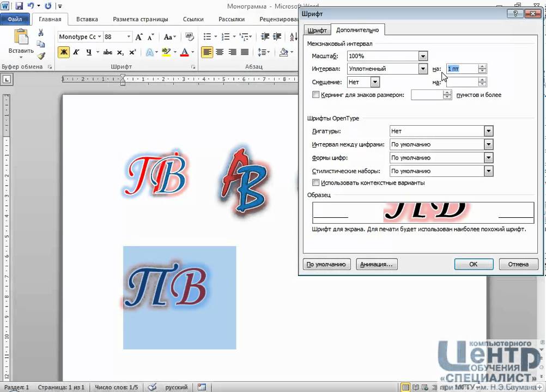The width and height of the screenshot is (546, 392).
Task: Open Стилистические наборы dropdown
Action: click(x=489, y=171)
